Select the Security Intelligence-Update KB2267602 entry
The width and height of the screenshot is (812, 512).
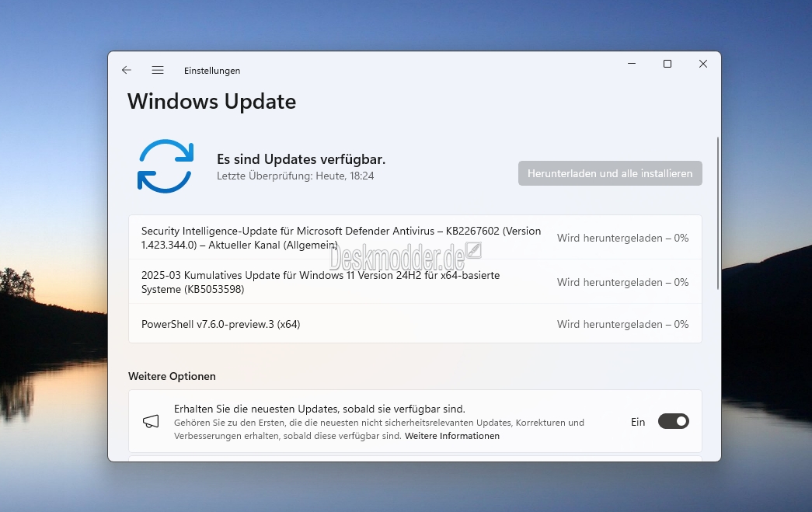(415, 238)
